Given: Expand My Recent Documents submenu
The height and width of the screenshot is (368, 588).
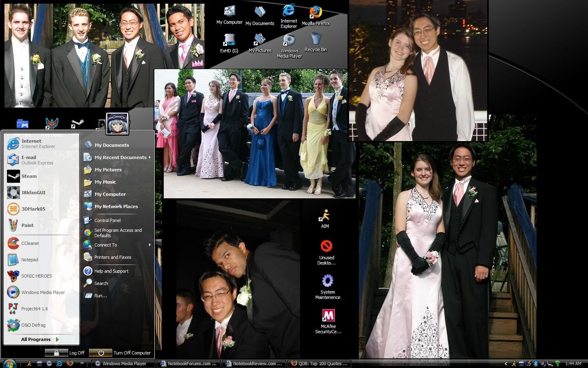Looking at the screenshot, I should point(117,157).
